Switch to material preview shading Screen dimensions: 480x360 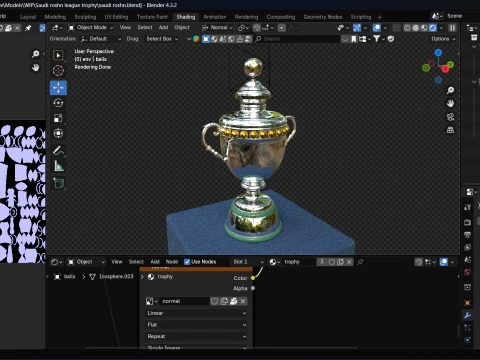(424, 28)
